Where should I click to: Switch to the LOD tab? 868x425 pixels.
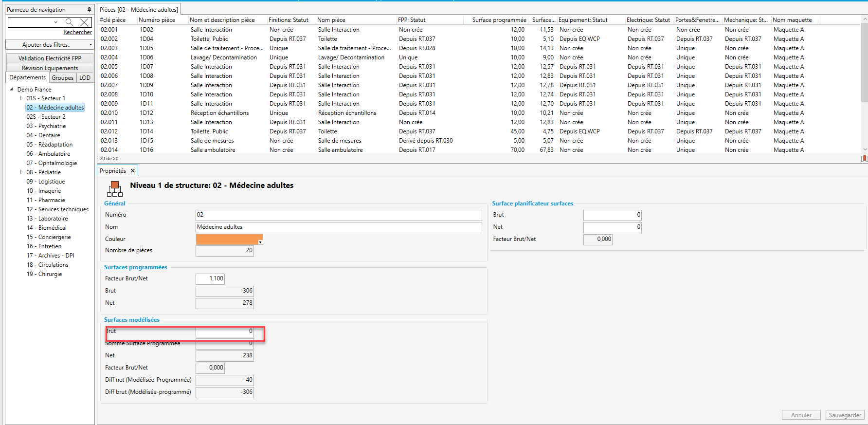point(85,78)
